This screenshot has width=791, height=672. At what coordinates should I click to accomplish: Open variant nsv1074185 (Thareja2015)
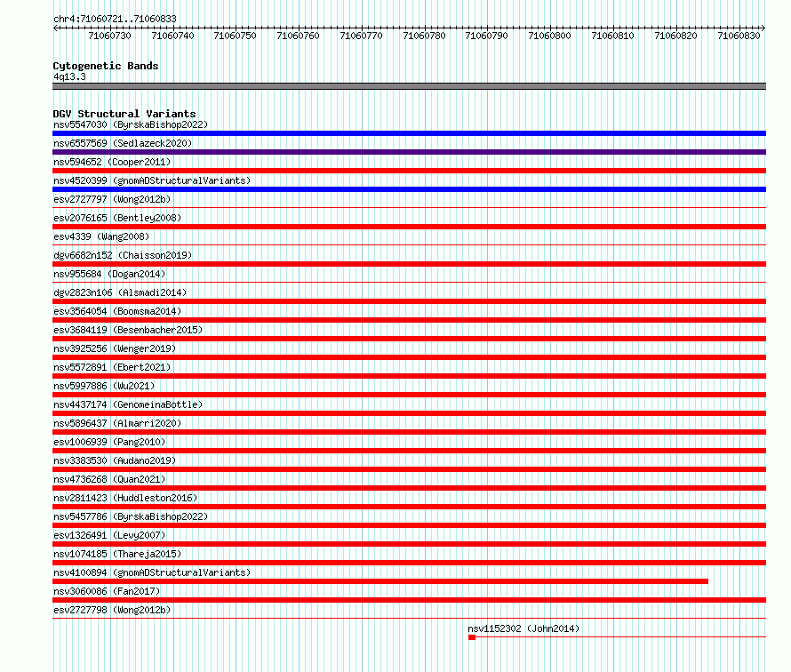(x=117, y=554)
